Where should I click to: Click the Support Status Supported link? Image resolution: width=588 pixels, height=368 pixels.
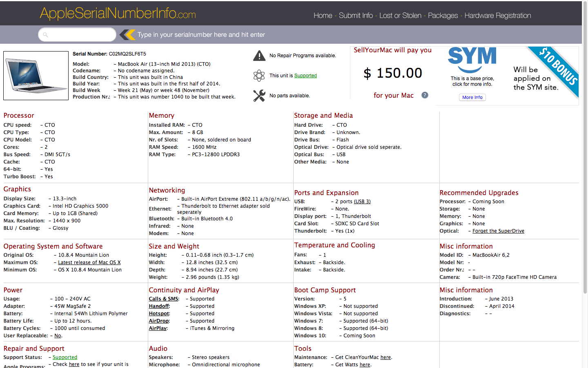pos(65,357)
